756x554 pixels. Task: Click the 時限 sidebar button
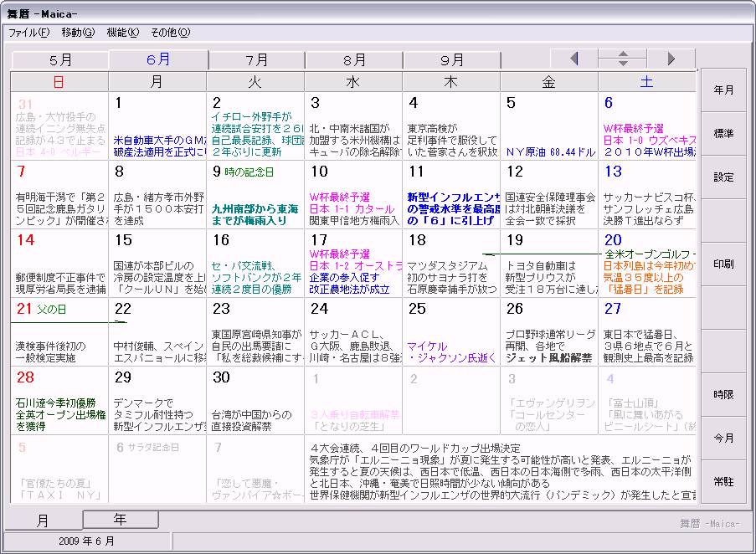723,395
